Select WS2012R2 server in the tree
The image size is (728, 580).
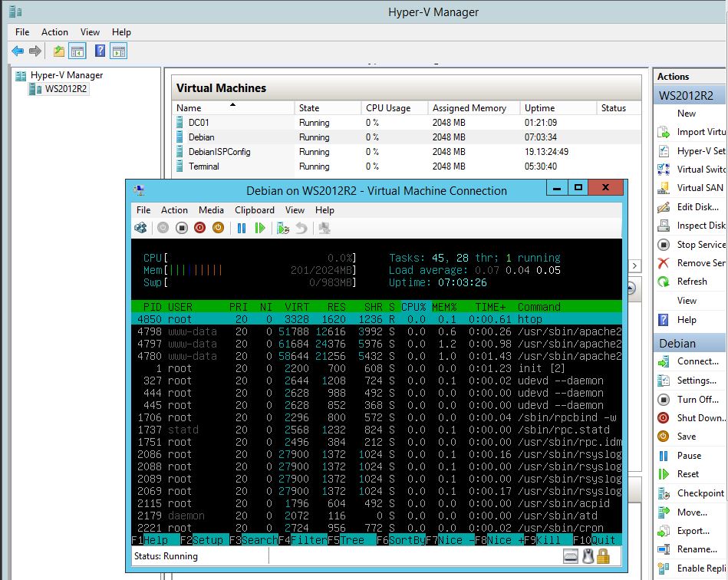point(64,89)
